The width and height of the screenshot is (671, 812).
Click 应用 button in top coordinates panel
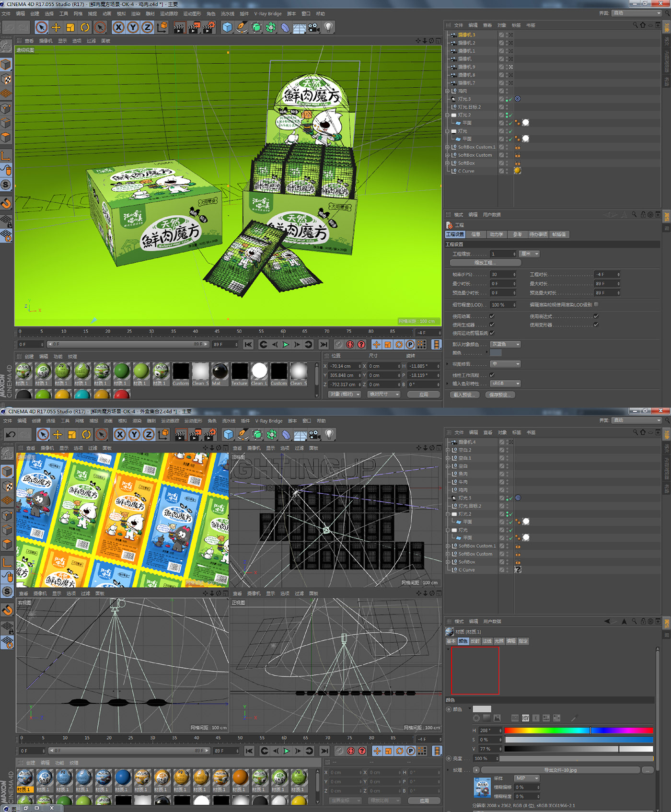tap(423, 394)
